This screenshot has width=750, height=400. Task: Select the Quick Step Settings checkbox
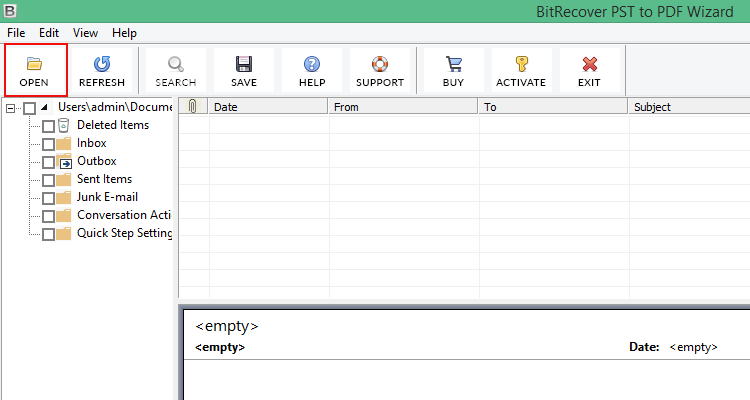click(x=48, y=234)
